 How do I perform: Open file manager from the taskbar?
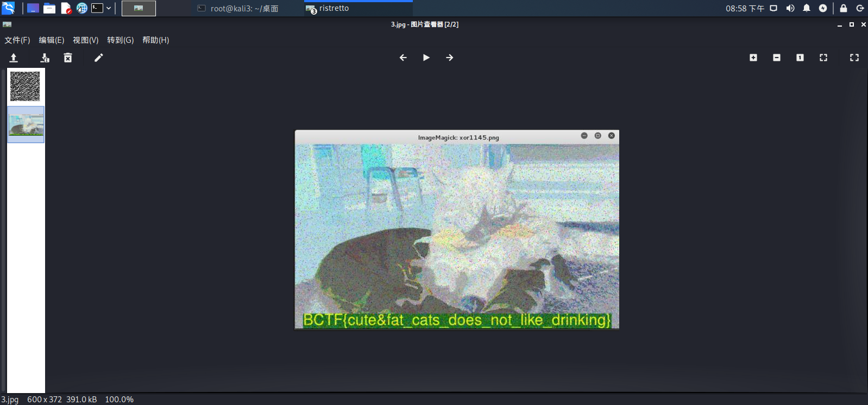tap(49, 8)
